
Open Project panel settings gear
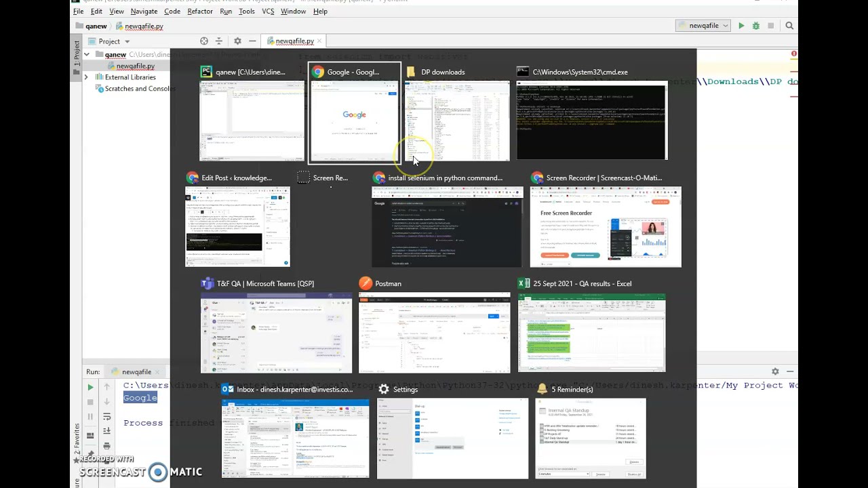pyautogui.click(x=237, y=41)
